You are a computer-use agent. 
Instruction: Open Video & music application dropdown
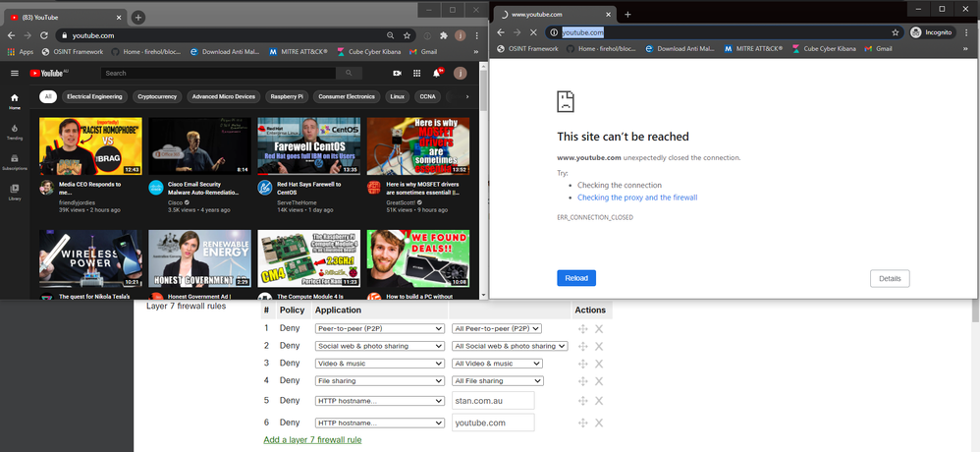pyautogui.click(x=379, y=364)
